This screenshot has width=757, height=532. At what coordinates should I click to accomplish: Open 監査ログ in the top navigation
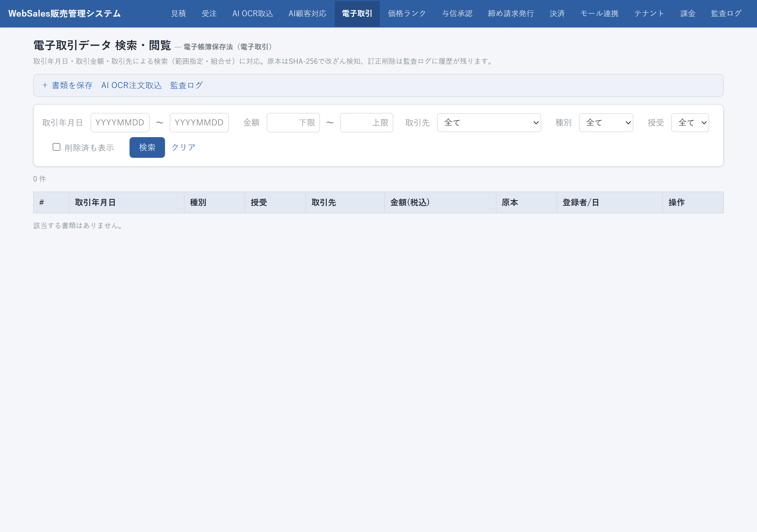pos(726,14)
